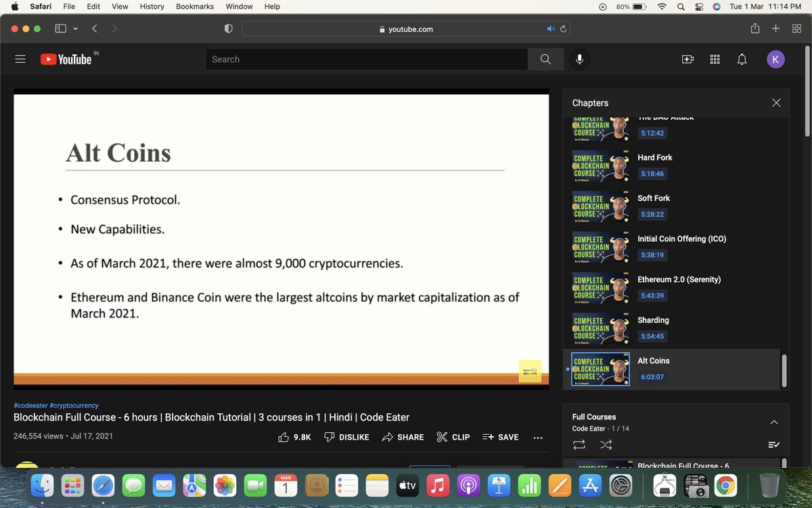Image resolution: width=812 pixels, height=508 pixels.
Task: Show Safari tab overview
Action: 796,29
